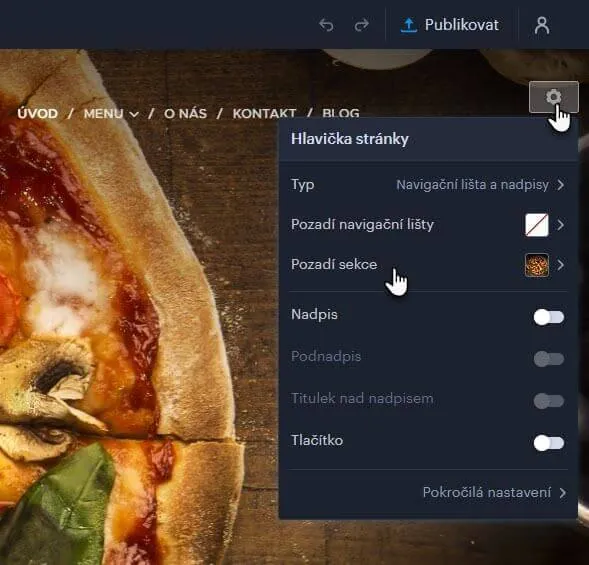Click the Publikovat upload icon
589x565 pixels.
[x=409, y=25]
